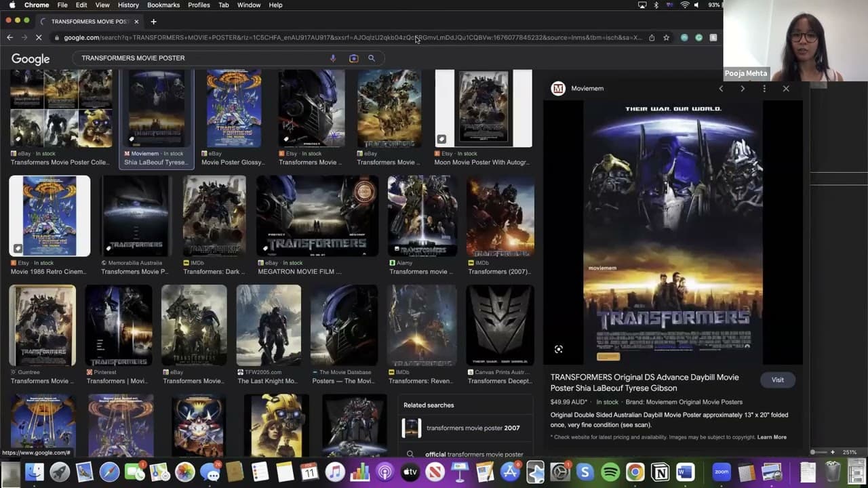Image resolution: width=868 pixels, height=488 pixels.
Task: Open Google Lens camera search
Action: click(353, 58)
